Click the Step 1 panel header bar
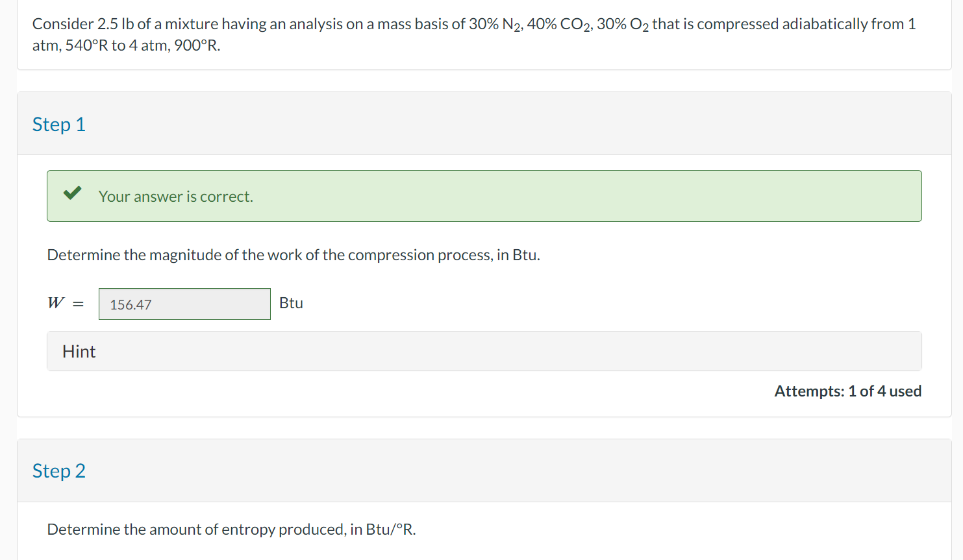963x560 pixels. tap(481, 124)
